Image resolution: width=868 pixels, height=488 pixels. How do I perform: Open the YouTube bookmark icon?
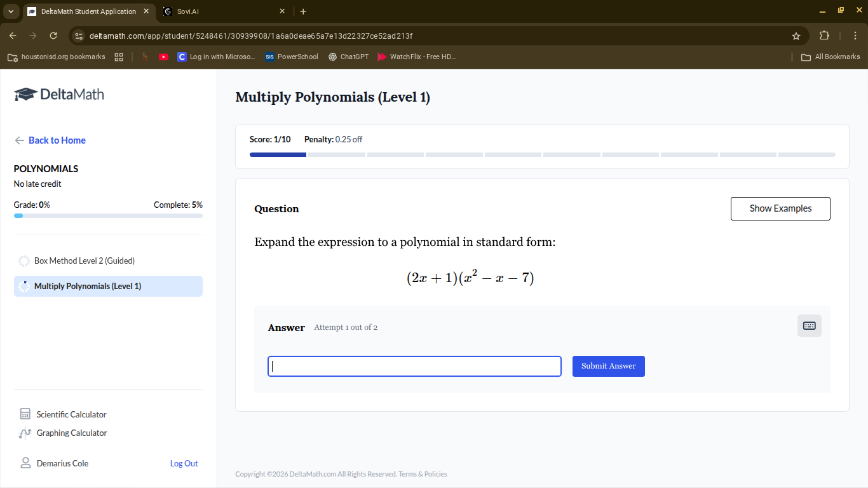(x=163, y=57)
